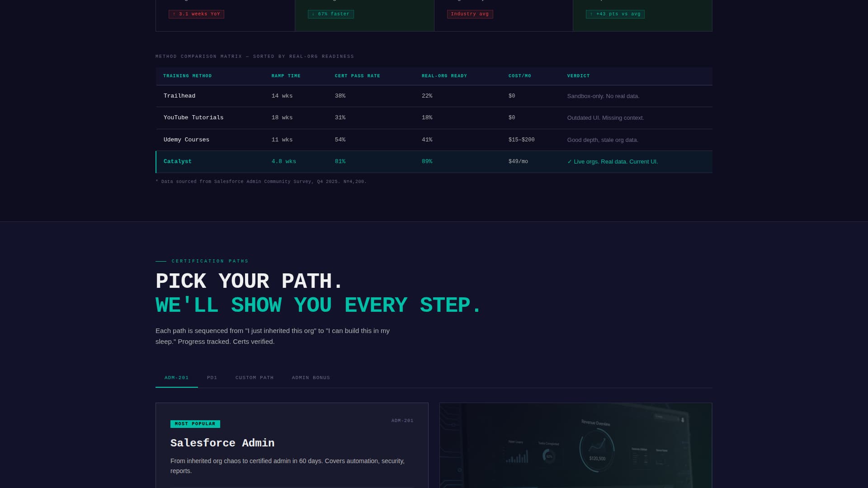
Task: Select the YouTube Tutorials row name
Action: click(193, 118)
